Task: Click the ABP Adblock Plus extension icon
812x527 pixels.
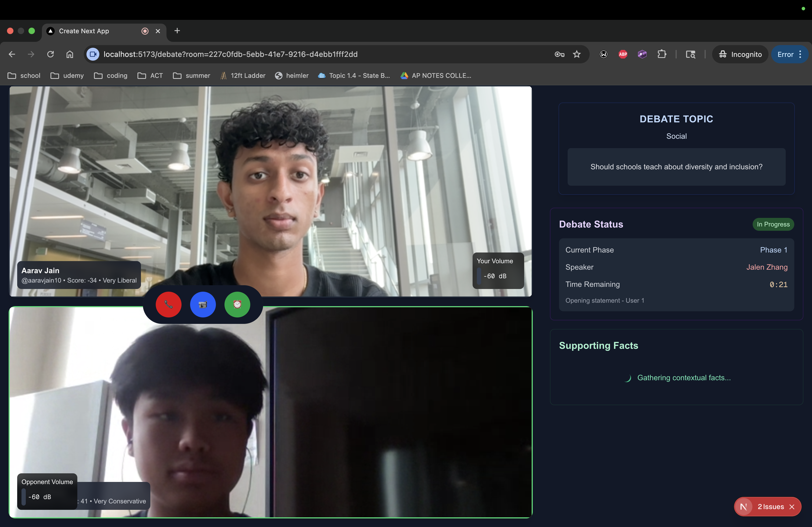Action: coord(623,54)
